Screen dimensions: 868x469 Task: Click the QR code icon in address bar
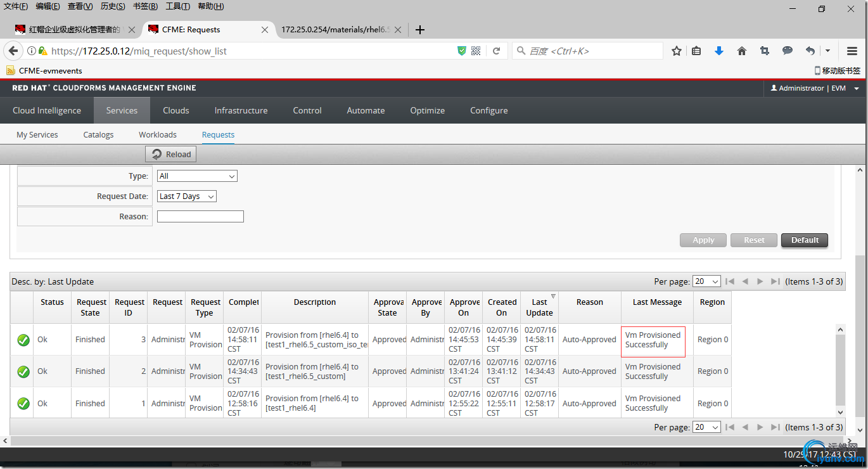coord(476,51)
